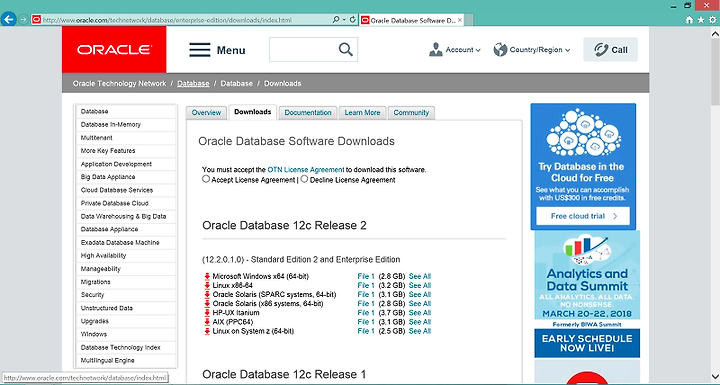Viewport: 720px width, 385px height.
Task: Click See All for AIX (PPC64)
Action: click(x=420, y=322)
